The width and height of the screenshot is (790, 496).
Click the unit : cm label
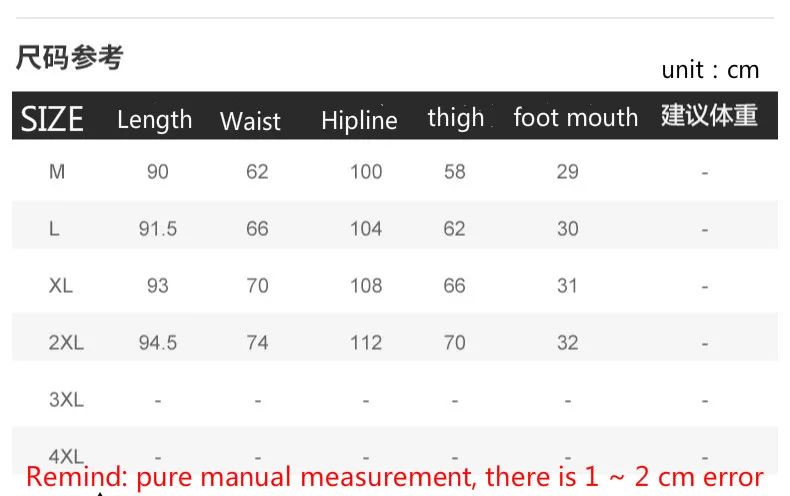(710, 70)
